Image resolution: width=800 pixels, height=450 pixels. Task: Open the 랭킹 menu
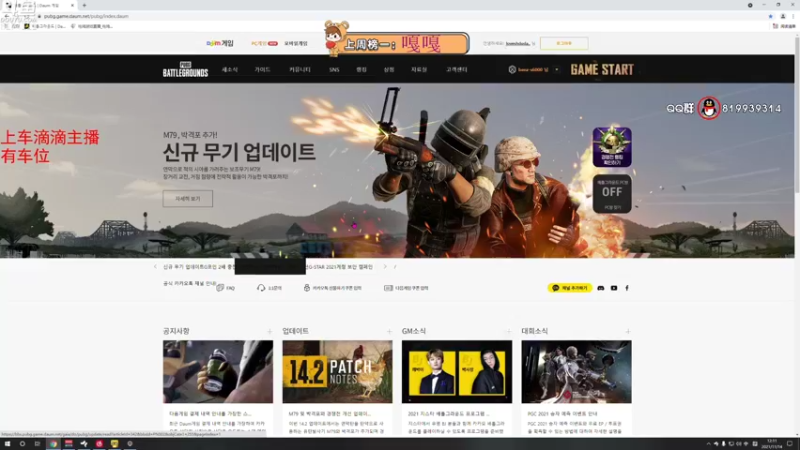click(x=361, y=69)
